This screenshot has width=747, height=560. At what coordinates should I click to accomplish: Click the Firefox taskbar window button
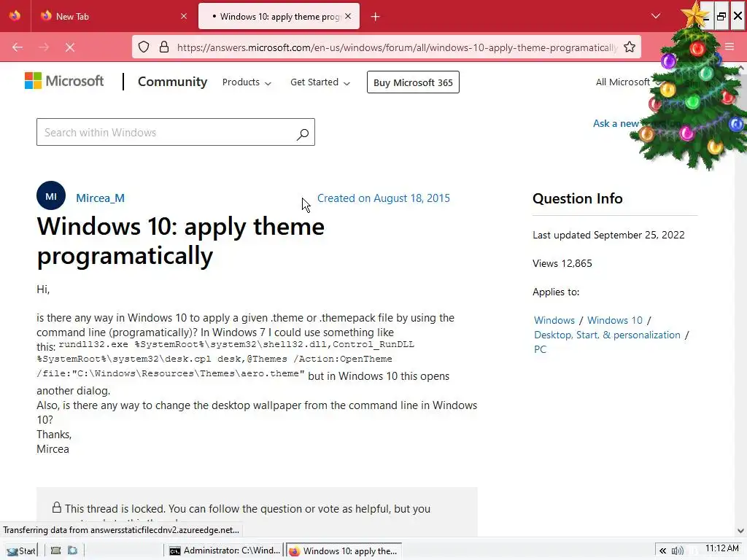pyautogui.click(x=344, y=551)
